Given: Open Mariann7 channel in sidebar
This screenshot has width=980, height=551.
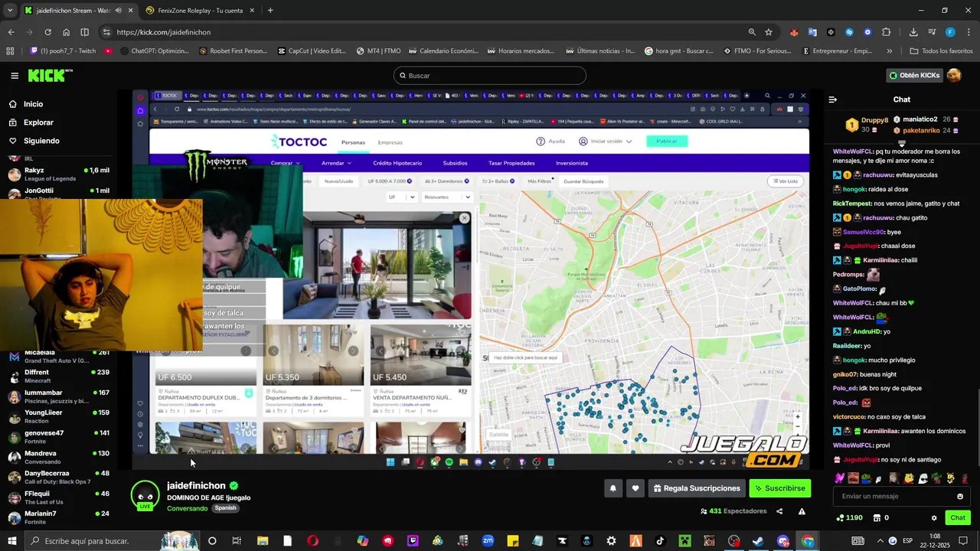Looking at the screenshot, I should [58, 517].
